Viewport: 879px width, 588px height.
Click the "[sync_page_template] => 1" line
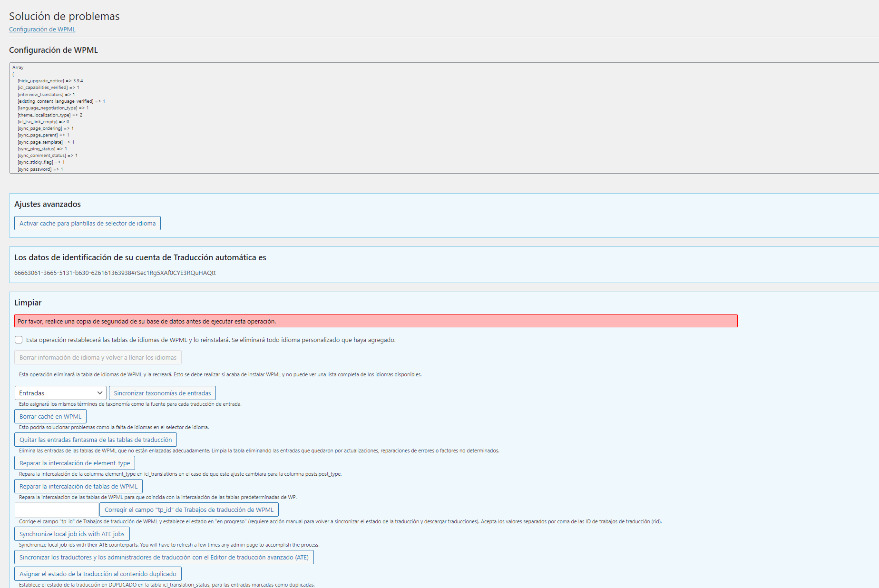point(46,142)
